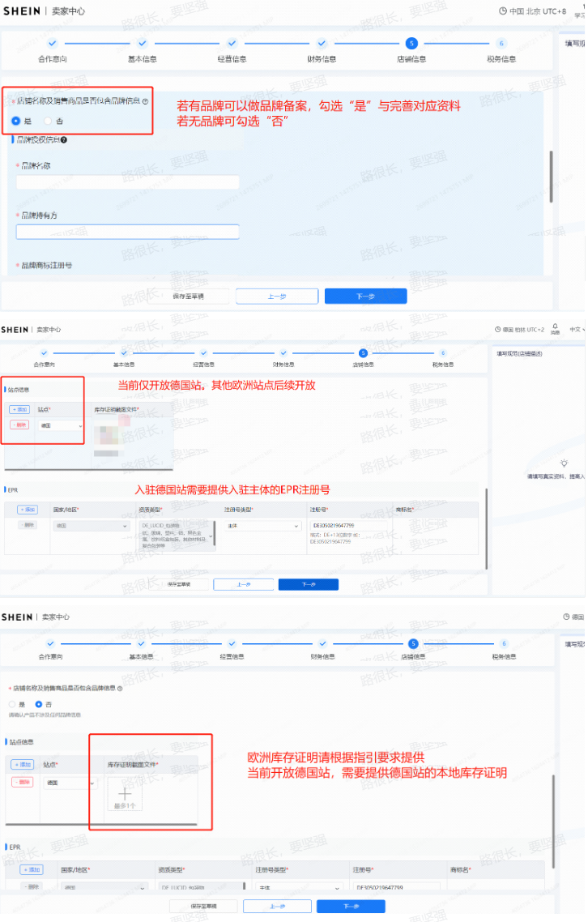
Task: Click the 品牌名称 input field
Action: [x=128, y=181]
